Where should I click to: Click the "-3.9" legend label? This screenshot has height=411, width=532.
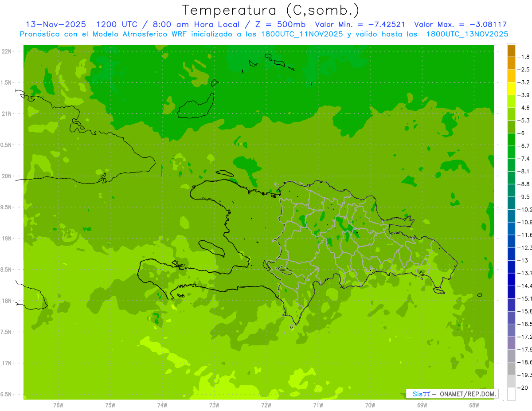(524, 95)
